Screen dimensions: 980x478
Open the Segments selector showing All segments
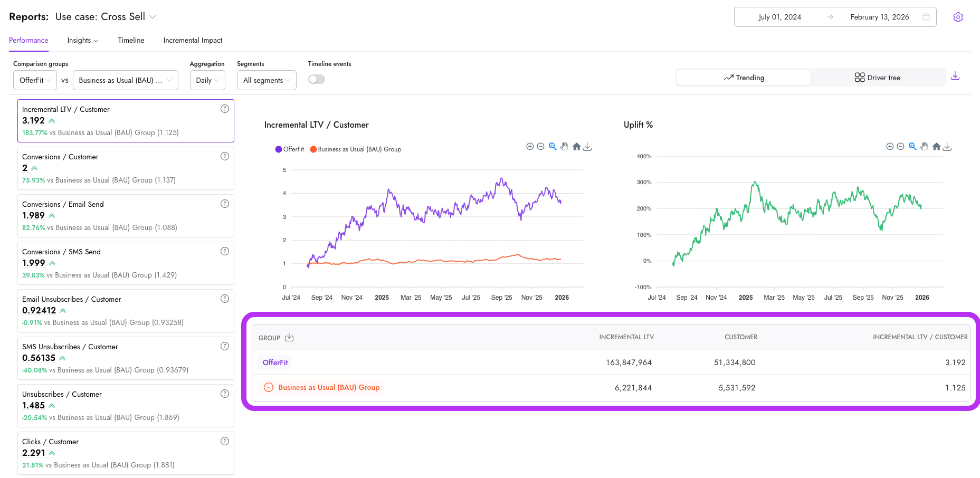pyautogui.click(x=266, y=80)
